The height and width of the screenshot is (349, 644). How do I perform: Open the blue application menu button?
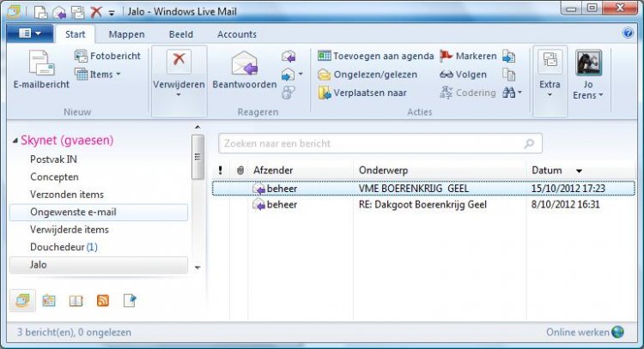30,33
